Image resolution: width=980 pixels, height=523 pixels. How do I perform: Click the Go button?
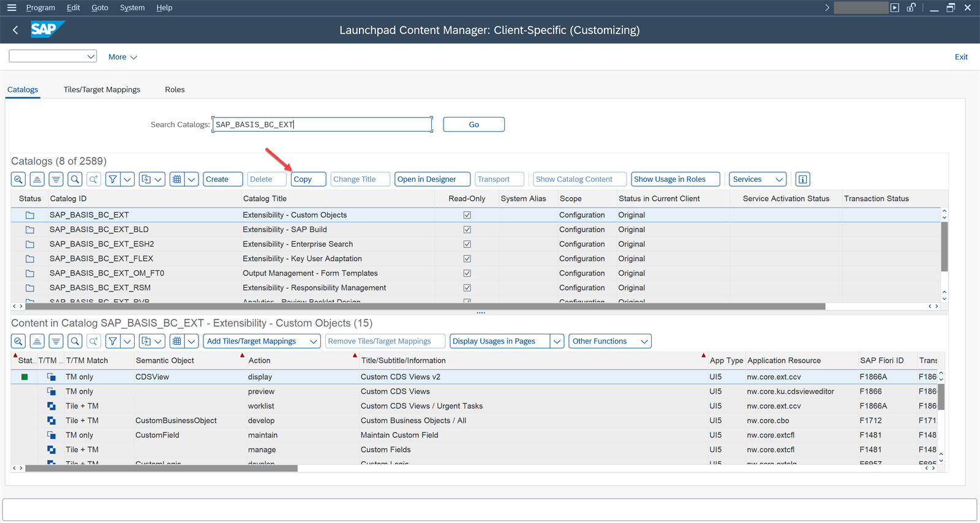474,124
